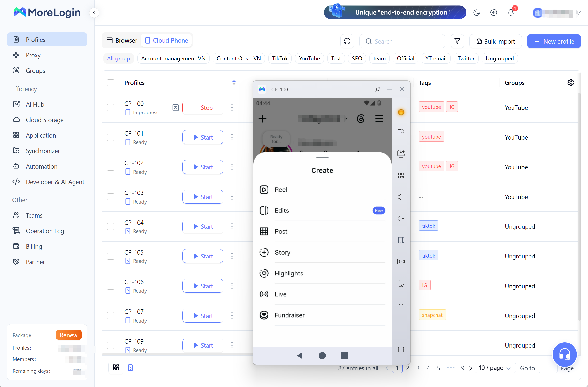
Task: Click into the Search input field
Action: 402,41
